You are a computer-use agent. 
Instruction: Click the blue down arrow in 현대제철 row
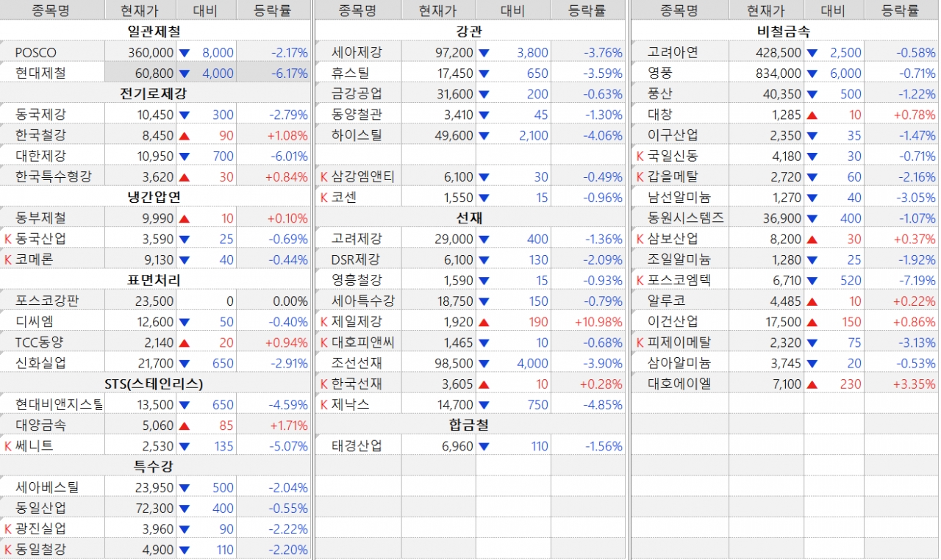pyautogui.click(x=185, y=73)
